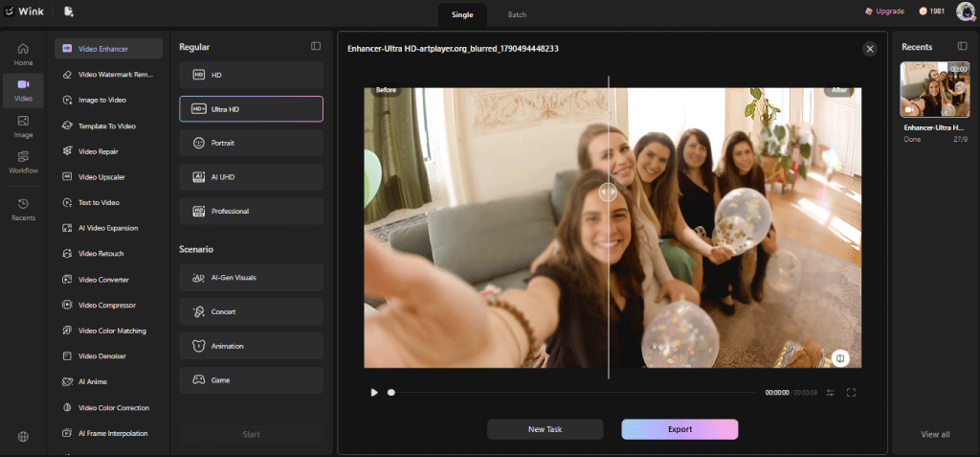
Task: Click the file icon next to Wink logo
Action: click(69, 11)
